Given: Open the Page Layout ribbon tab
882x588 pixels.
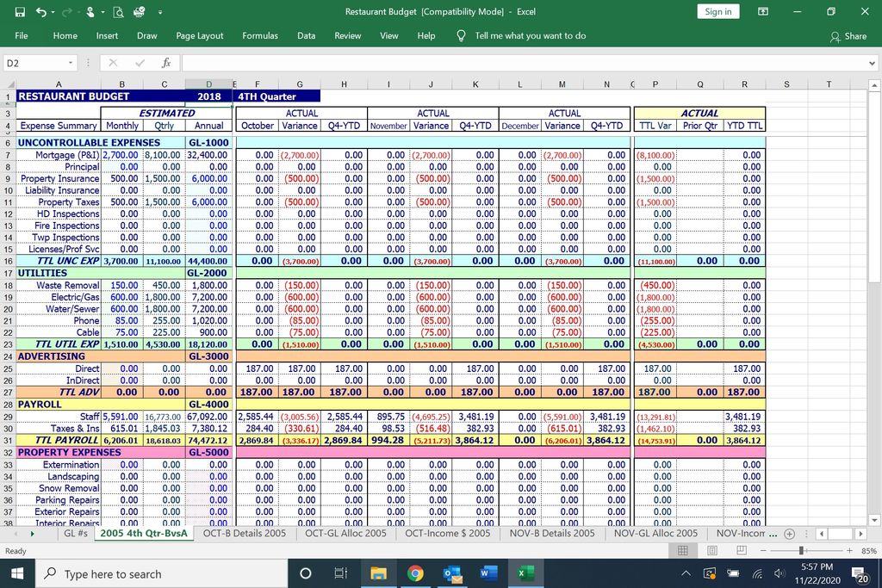Looking at the screenshot, I should pos(200,35).
